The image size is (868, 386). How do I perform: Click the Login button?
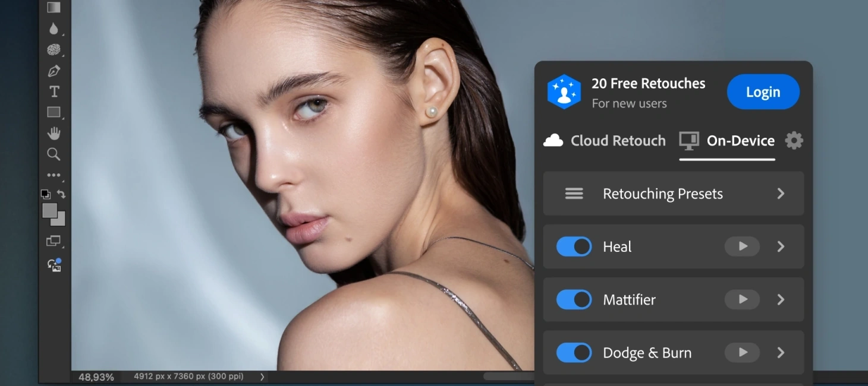tap(763, 91)
